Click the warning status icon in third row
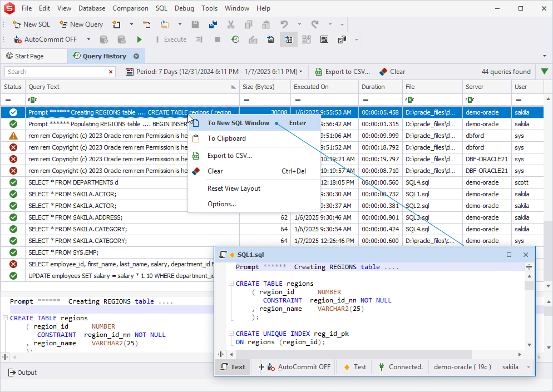The width and height of the screenshot is (553, 392). (13, 136)
